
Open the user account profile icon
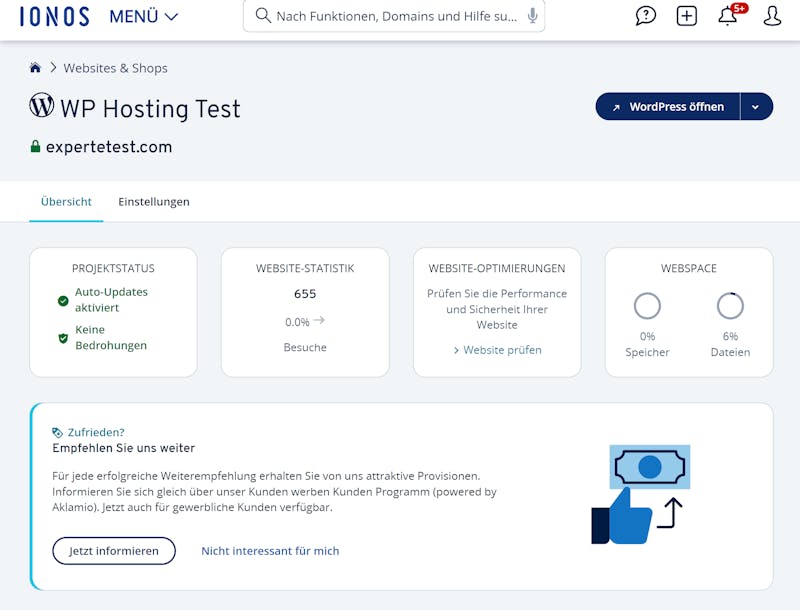tap(772, 16)
